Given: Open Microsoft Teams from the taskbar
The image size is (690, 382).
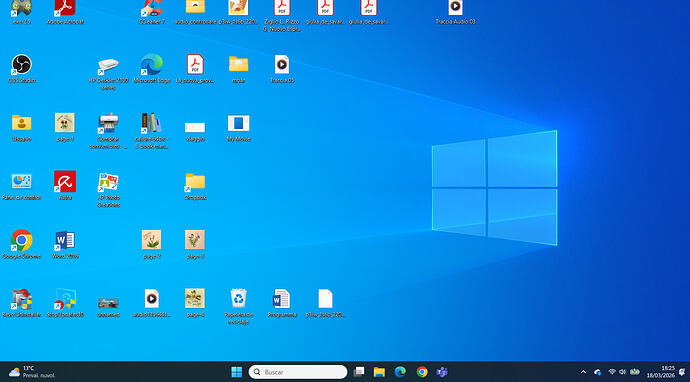Looking at the screenshot, I should 442,372.
